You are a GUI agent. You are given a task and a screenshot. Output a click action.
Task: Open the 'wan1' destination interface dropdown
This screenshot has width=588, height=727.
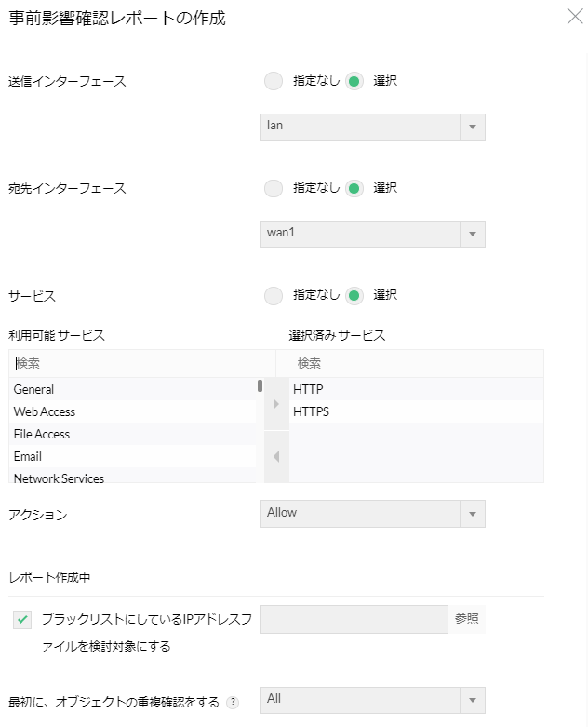coord(372,234)
